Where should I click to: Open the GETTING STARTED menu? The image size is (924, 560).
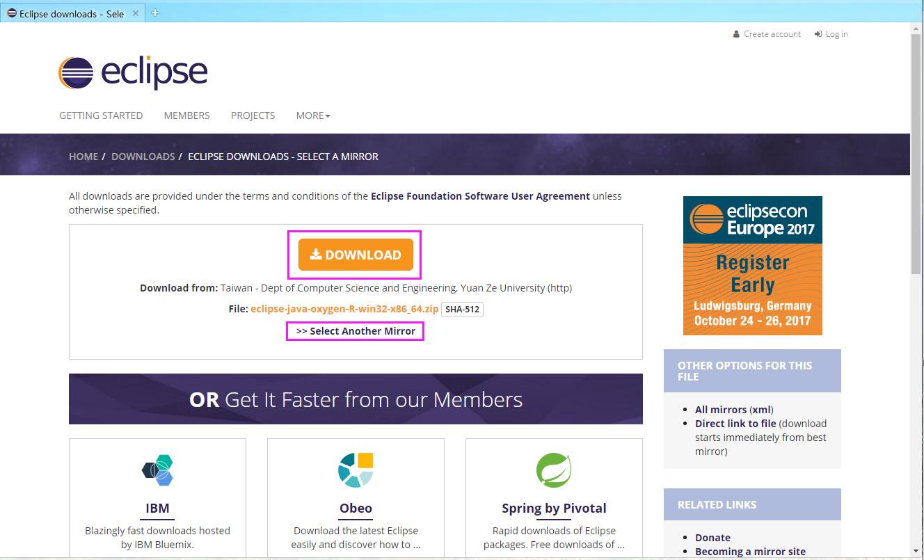(x=101, y=115)
